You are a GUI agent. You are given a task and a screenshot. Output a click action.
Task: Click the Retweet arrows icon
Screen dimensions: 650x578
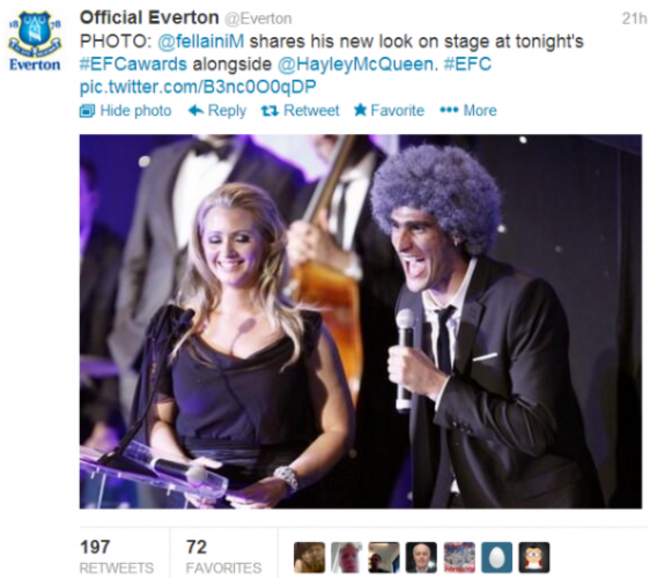pos(270,111)
